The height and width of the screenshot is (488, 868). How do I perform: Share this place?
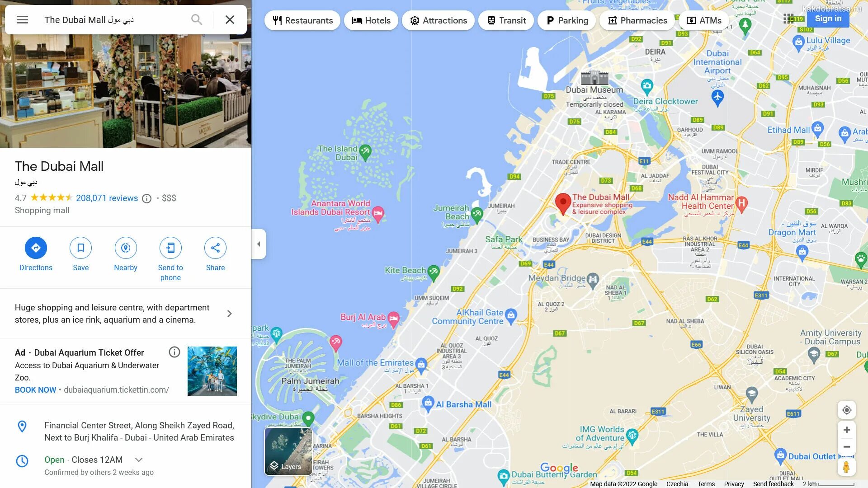(x=215, y=248)
